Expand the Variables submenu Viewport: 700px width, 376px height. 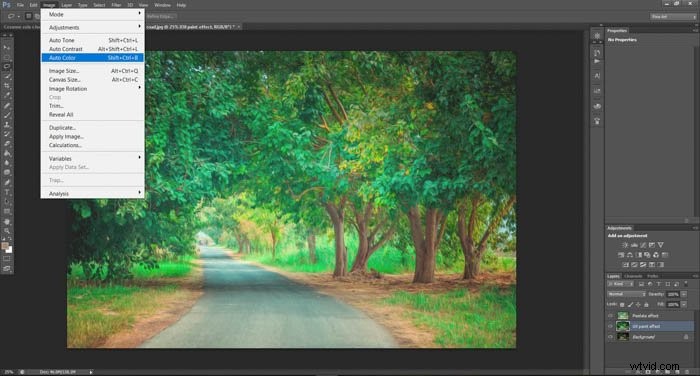pyautogui.click(x=92, y=159)
